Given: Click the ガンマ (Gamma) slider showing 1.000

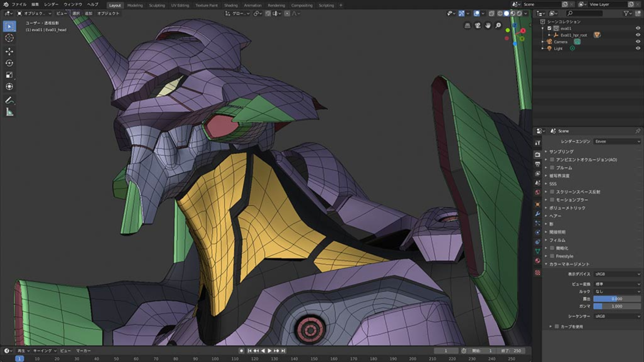Looking at the screenshot, I should tap(617, 306).
